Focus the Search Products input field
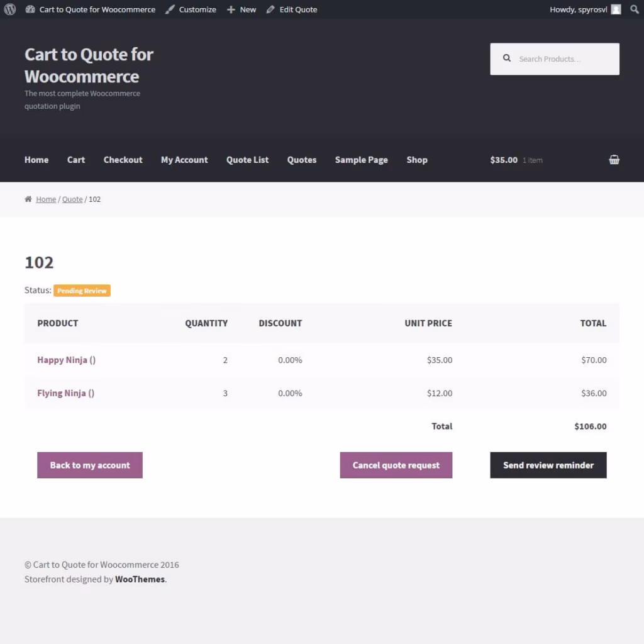 tap(555, 58)
